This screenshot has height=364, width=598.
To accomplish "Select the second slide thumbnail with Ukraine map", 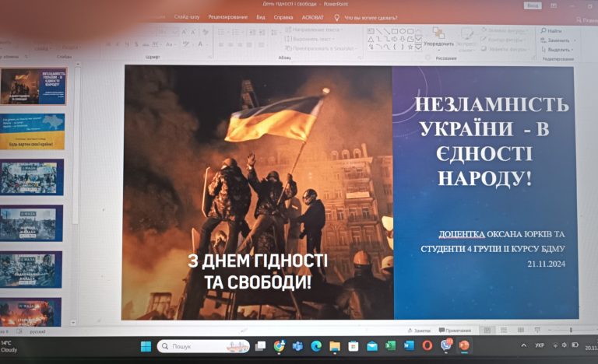I will [33, 131].
